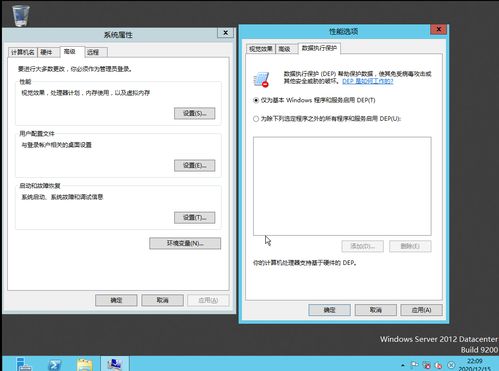Open Recycle Bin on the desktop
The image size is (499, 371).
pos(21,15)
